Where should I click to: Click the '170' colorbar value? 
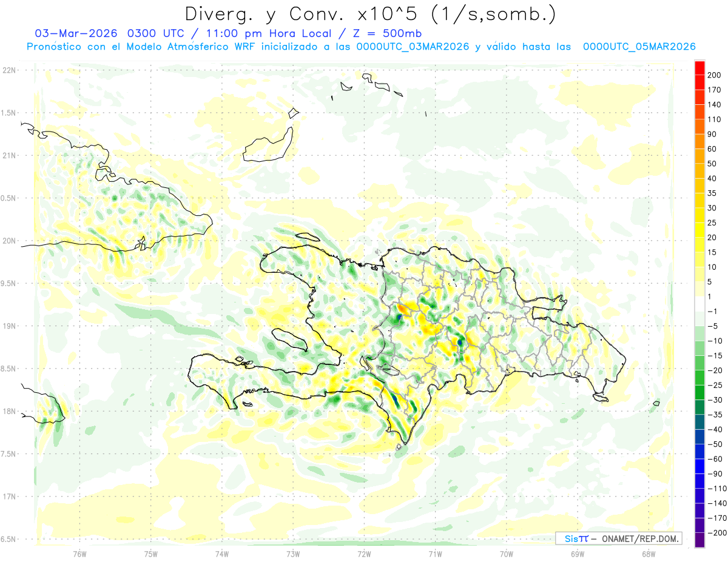point(714,90)
